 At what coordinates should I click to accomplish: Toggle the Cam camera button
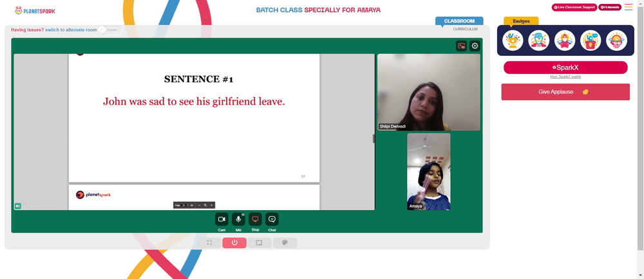click(x=222, y=219)
